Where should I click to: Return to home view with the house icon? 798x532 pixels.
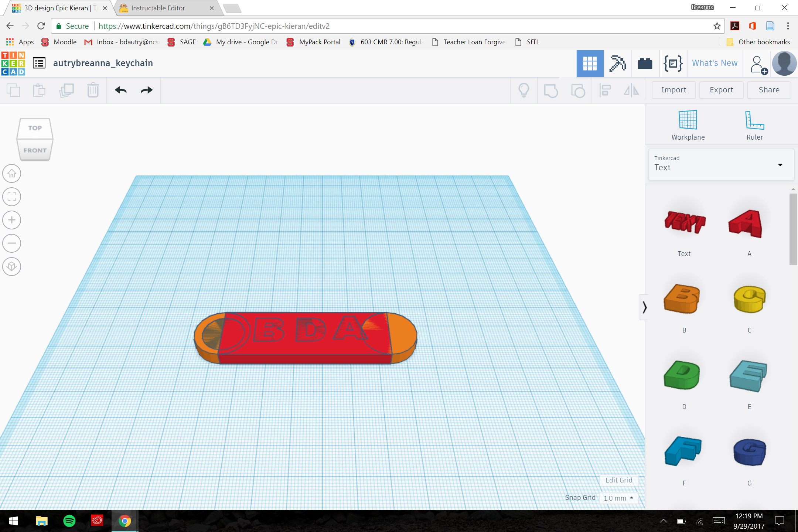(x=11, y=173)
